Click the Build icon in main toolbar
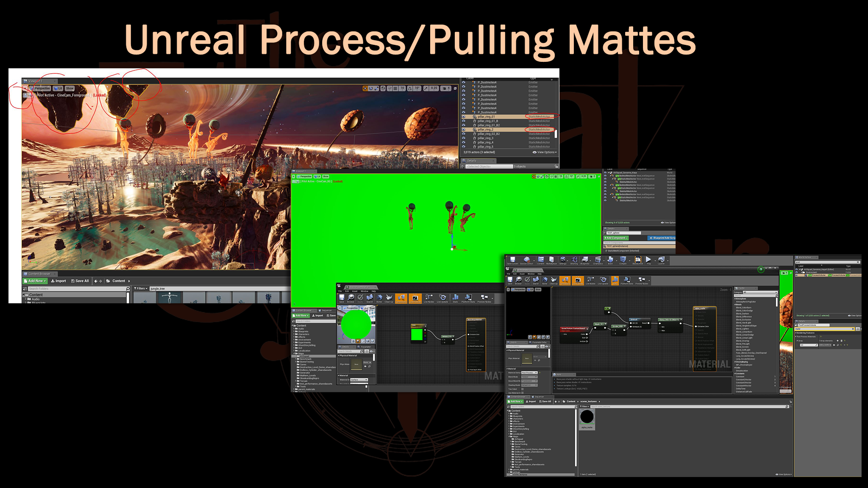This screenshot has height=488, width=868. [610, 260]
